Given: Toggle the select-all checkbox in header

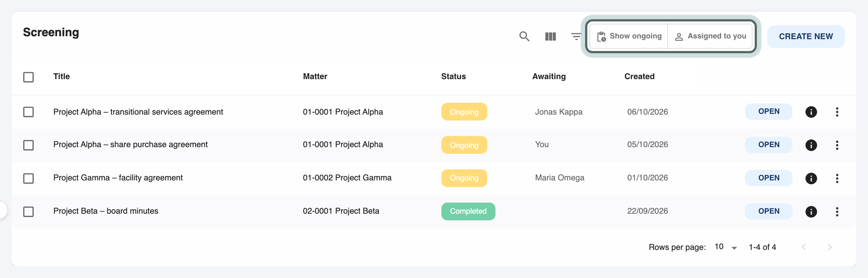Looking at the screenshot, I should point(29,77).
